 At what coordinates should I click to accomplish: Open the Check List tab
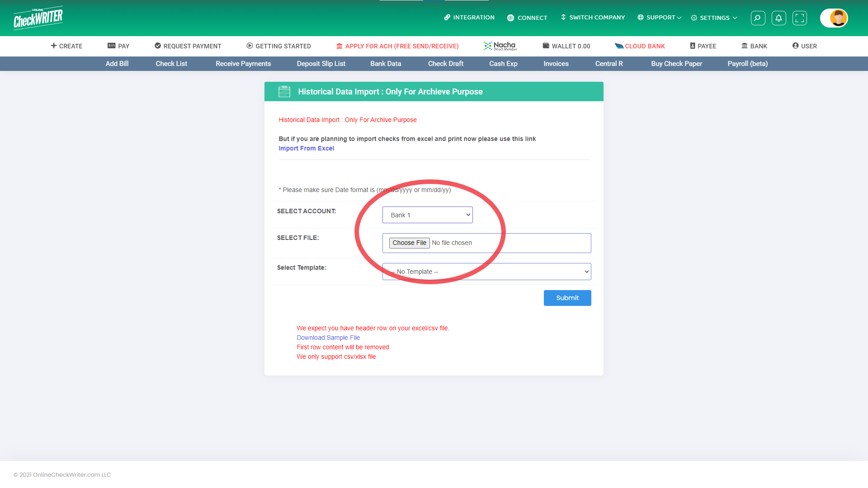pos(171,64)
